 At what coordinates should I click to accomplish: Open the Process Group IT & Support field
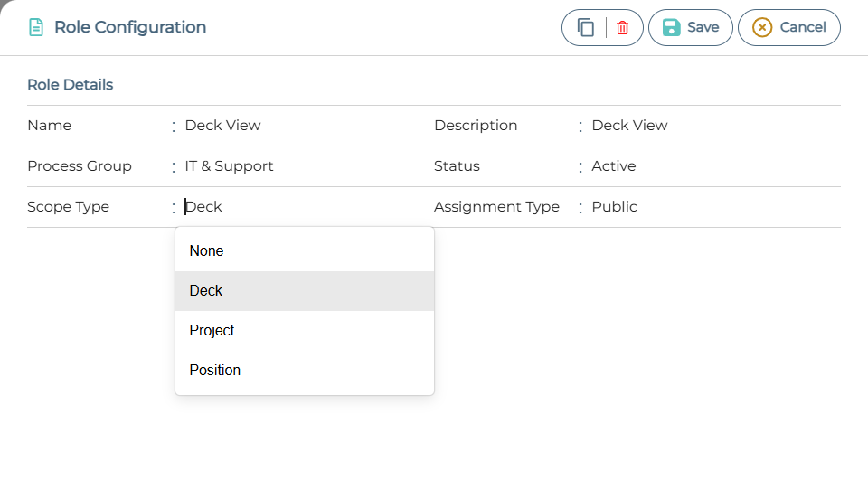click(x=229, y=166)
